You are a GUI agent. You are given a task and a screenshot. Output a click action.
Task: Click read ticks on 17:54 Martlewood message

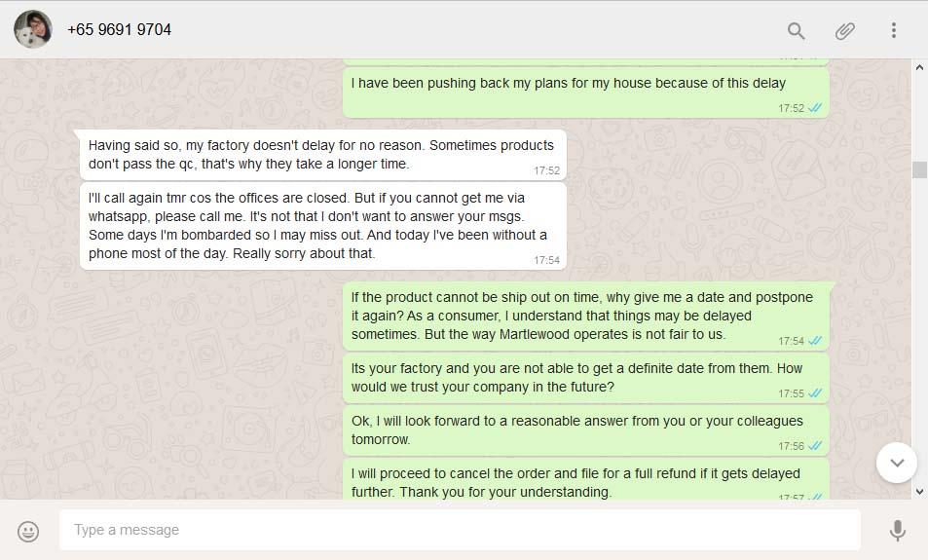815,340
